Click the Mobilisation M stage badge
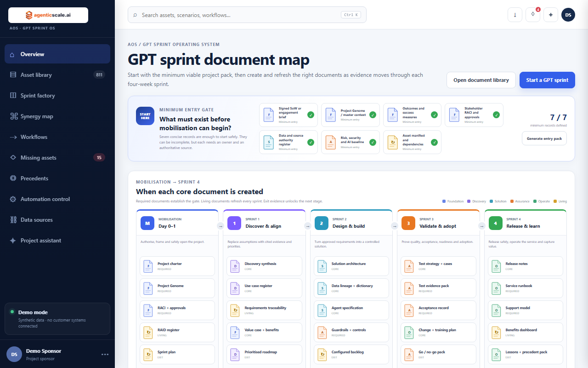The image size is (588, 368). (x=147, y=223)
